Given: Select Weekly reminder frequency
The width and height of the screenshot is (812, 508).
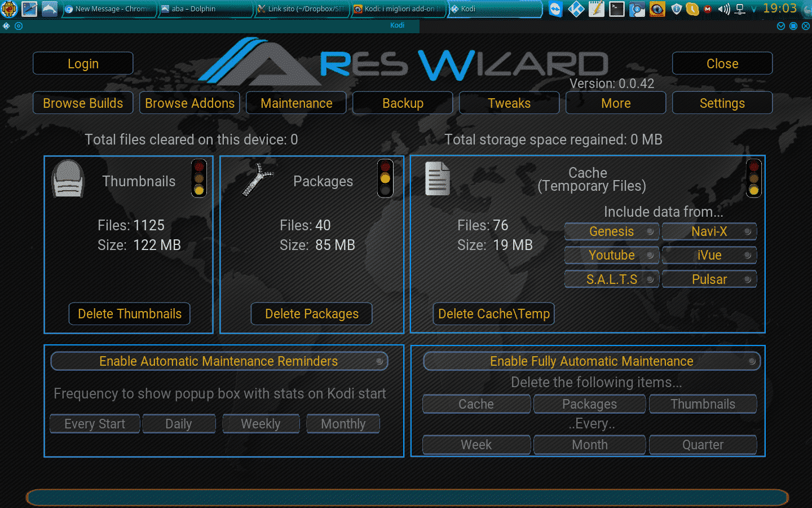Looking at the screenshot, I should [x=261, y=423].
